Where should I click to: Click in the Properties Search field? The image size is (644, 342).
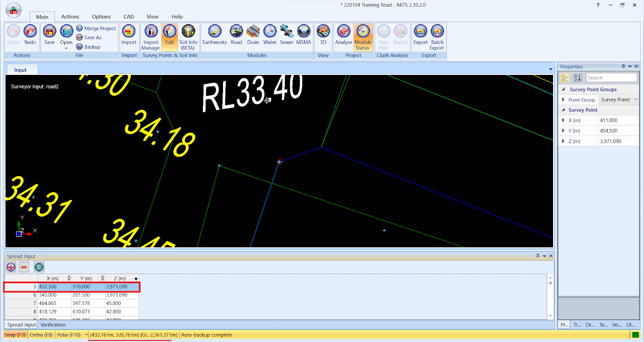(x=611, y=78)
